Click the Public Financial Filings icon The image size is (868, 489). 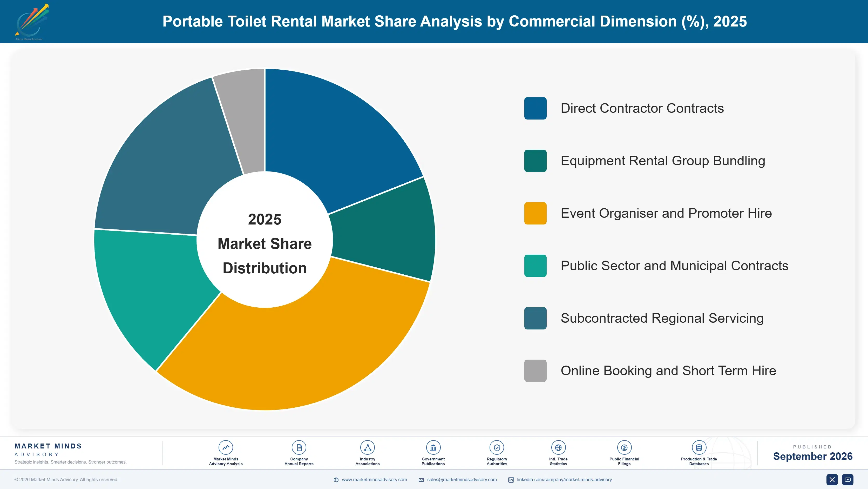tap(624, 447)
